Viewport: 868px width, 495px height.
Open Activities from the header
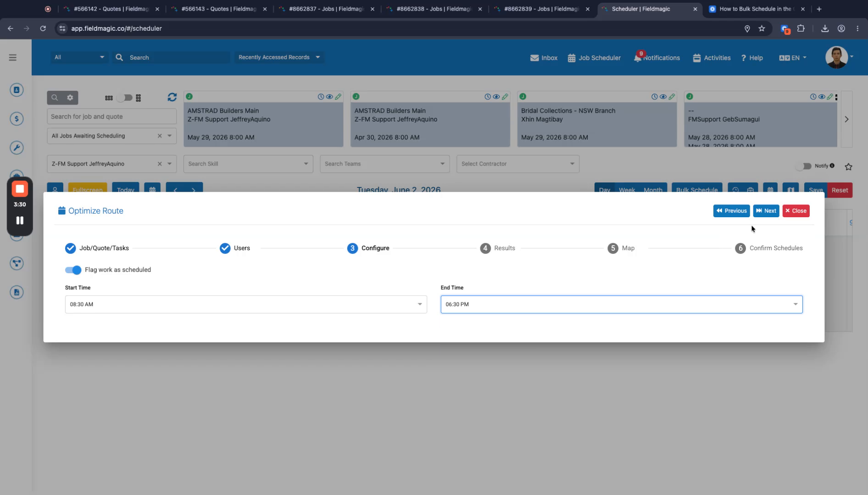click(x=712, y=58)
